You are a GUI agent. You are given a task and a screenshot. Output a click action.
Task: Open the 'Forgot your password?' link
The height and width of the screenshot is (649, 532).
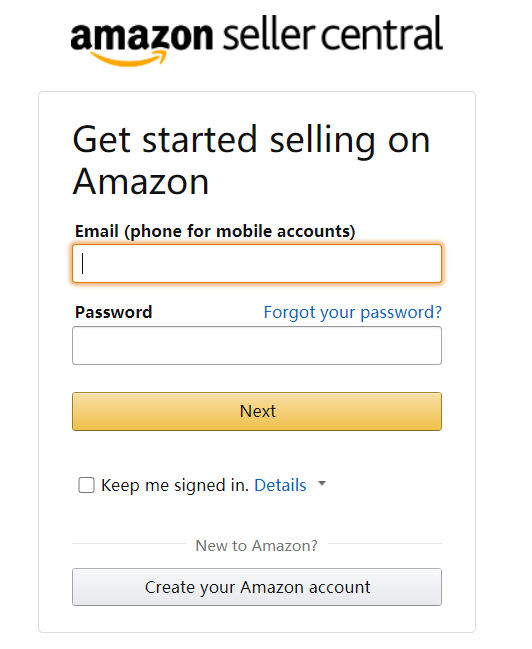353,312
